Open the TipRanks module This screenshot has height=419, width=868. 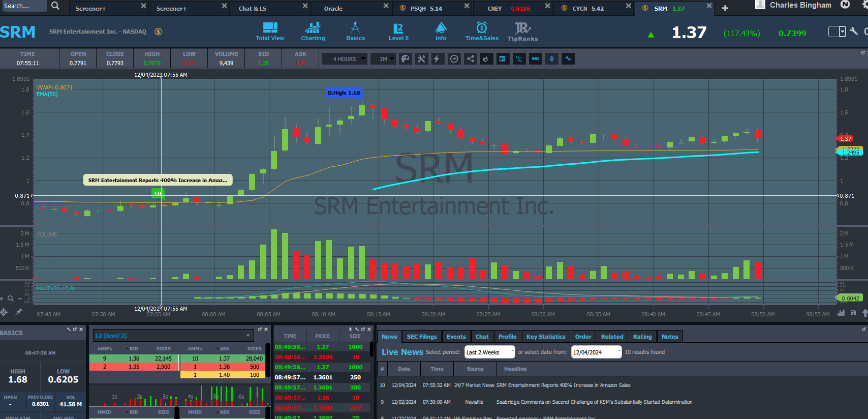point(522,32)
